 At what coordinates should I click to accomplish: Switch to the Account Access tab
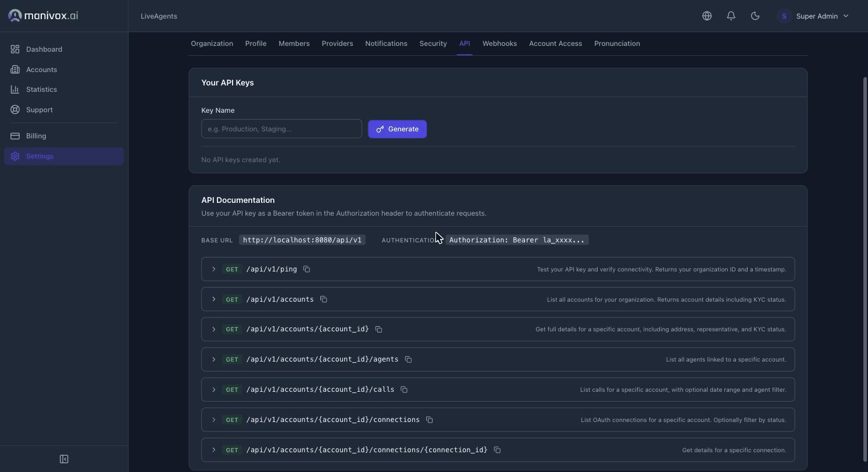click(555, 44)
